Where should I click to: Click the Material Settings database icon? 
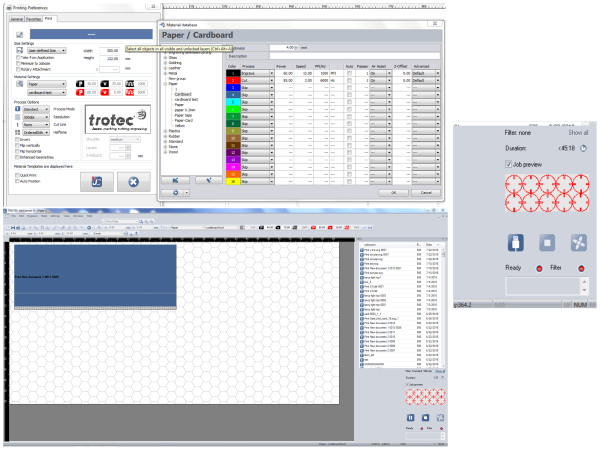coord(20,83)
